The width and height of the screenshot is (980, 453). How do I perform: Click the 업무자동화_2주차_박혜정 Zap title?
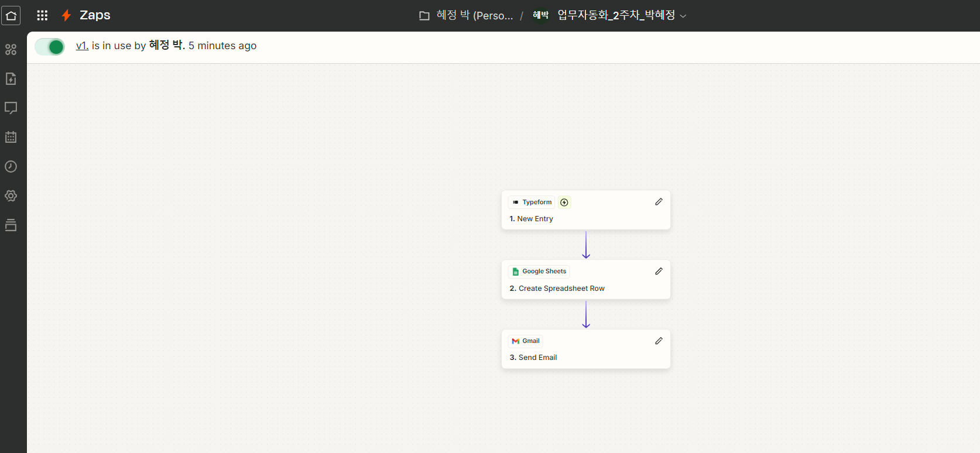pos(616,15)
